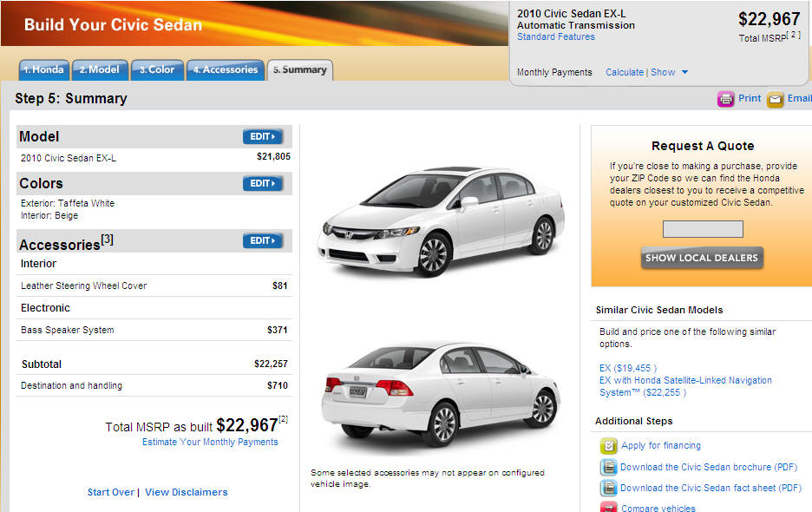Screen dimensions: 812x512
Task: Click the printer icon
Action: 725,98
